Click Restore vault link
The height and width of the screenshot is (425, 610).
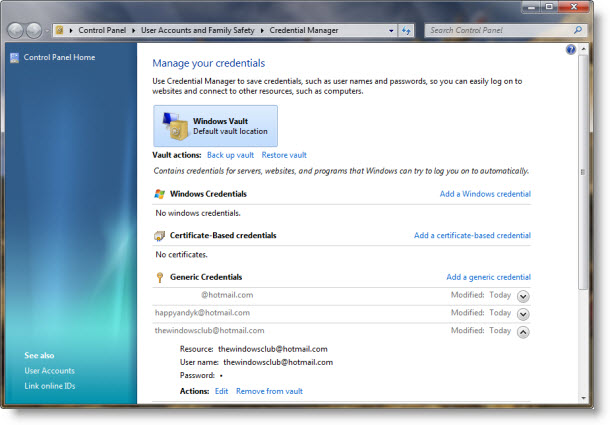point(284,155)
